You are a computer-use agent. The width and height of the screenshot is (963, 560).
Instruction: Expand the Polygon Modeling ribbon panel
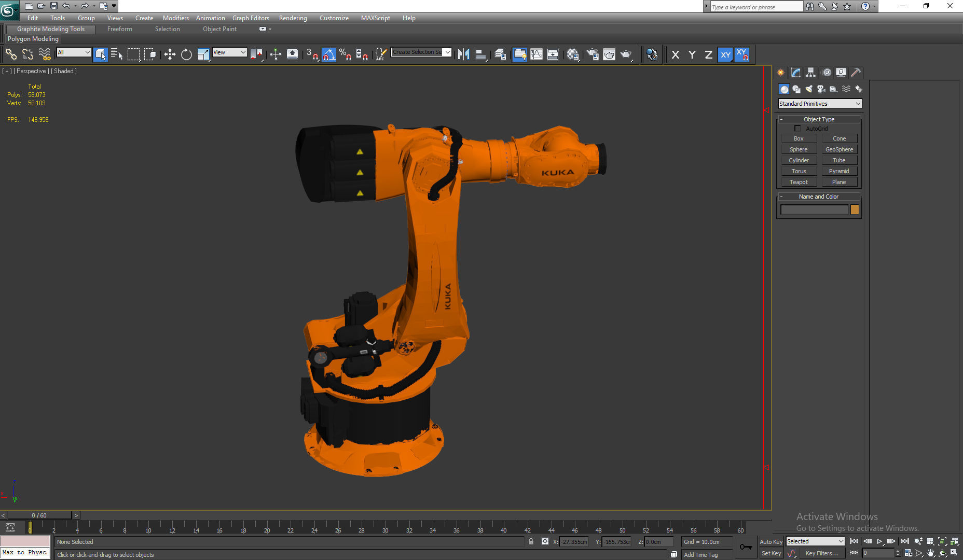click(x=33, y=39)
